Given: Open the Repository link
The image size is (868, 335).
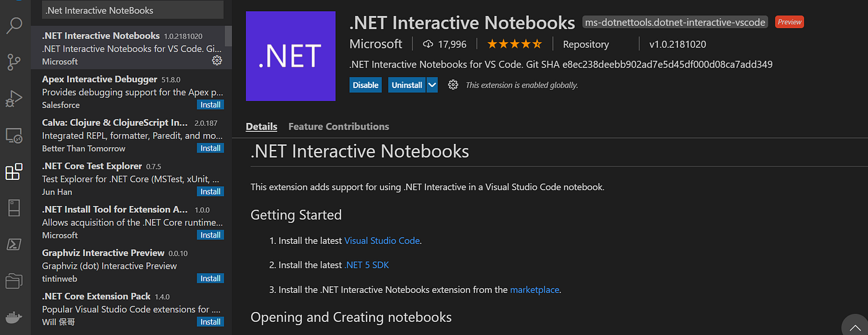Looking at the screenshot, I should (586, 45).
